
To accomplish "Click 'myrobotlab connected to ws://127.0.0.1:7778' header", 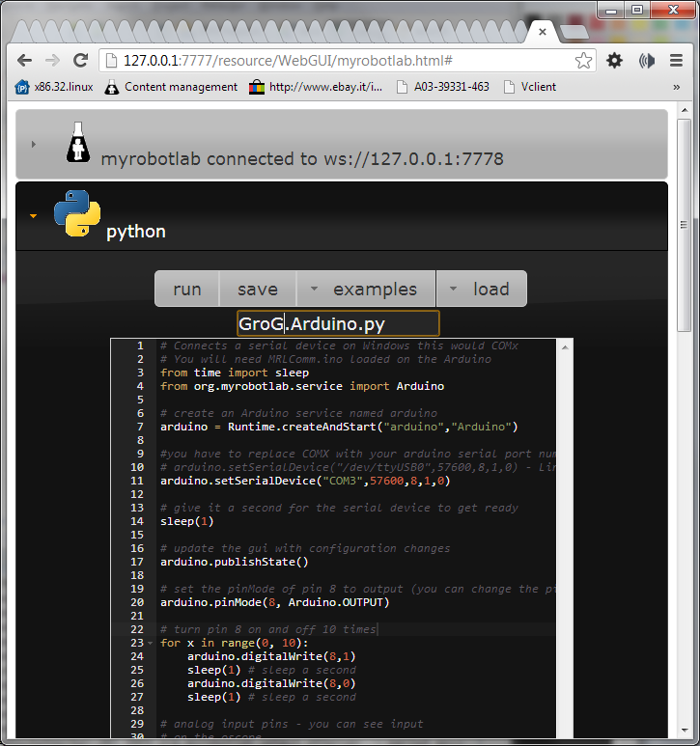I will tap(302, 159).
